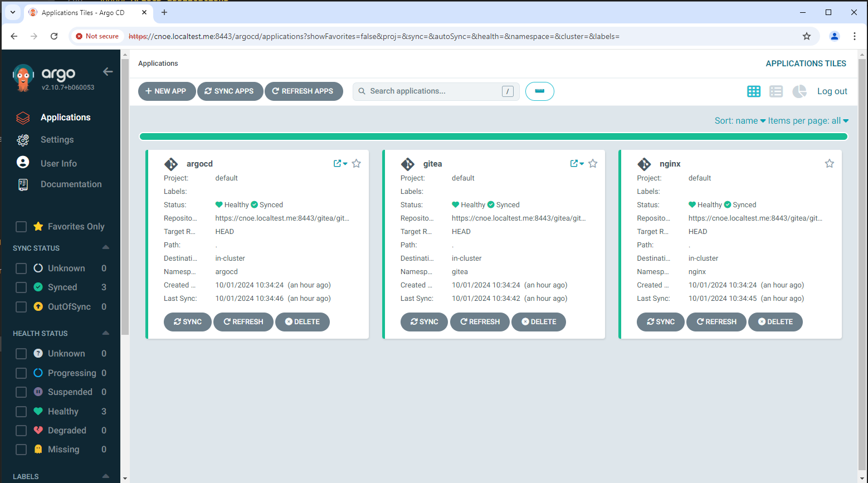Open Settings in the sidebar
The image size is (868, 483).
[57, 140]
